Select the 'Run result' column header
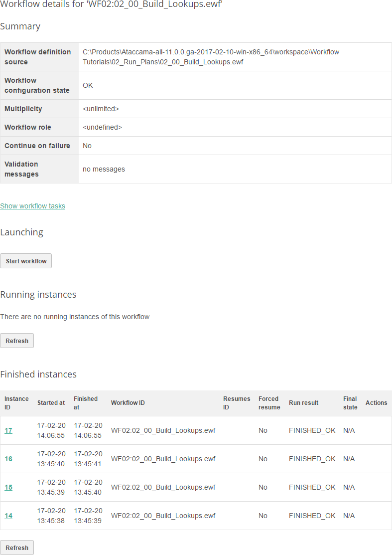Image resolution: width=392 pixels, height=555 pixels. (303, 402)
